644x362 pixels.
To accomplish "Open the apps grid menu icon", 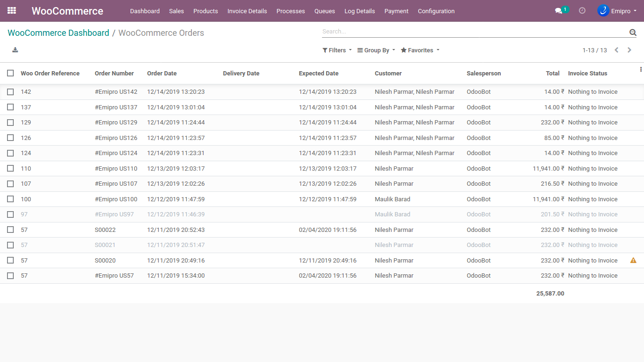I will (12, 10).
